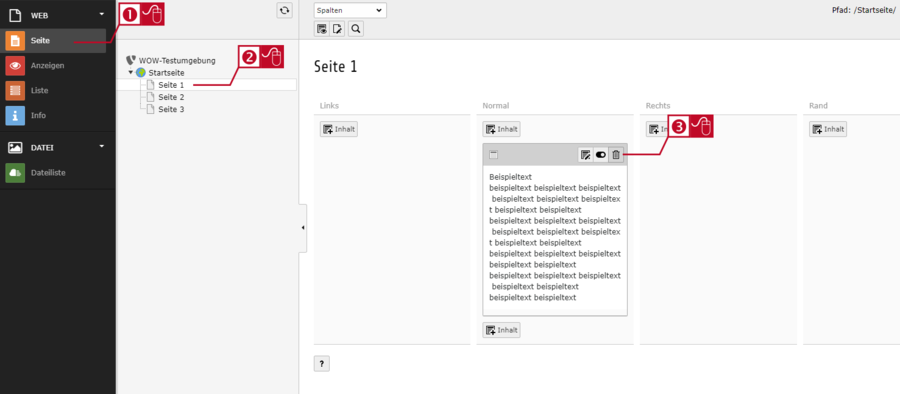900x394 pixels.
Task: Collapse the WEB module group
Action: [102, 14]
